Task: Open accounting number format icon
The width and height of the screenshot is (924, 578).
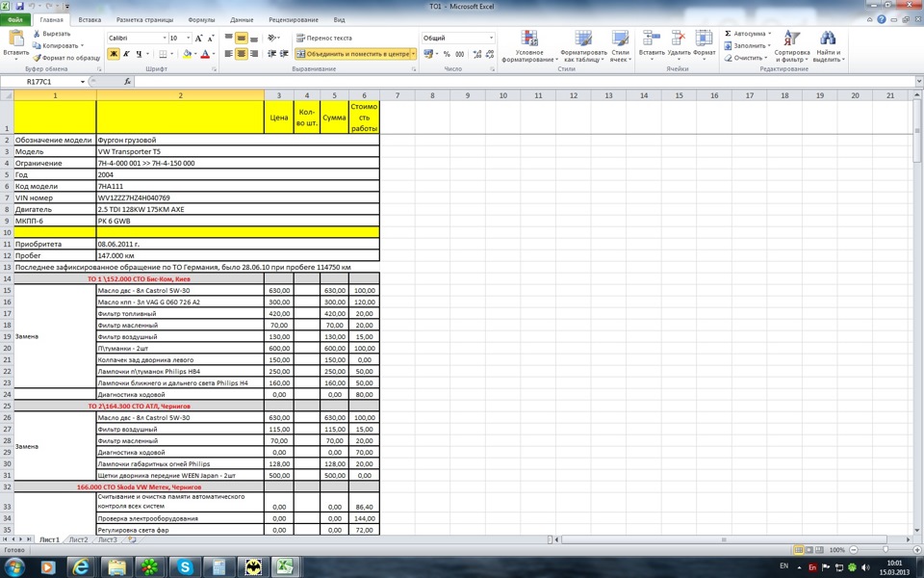Action: (x=427, y=54)
